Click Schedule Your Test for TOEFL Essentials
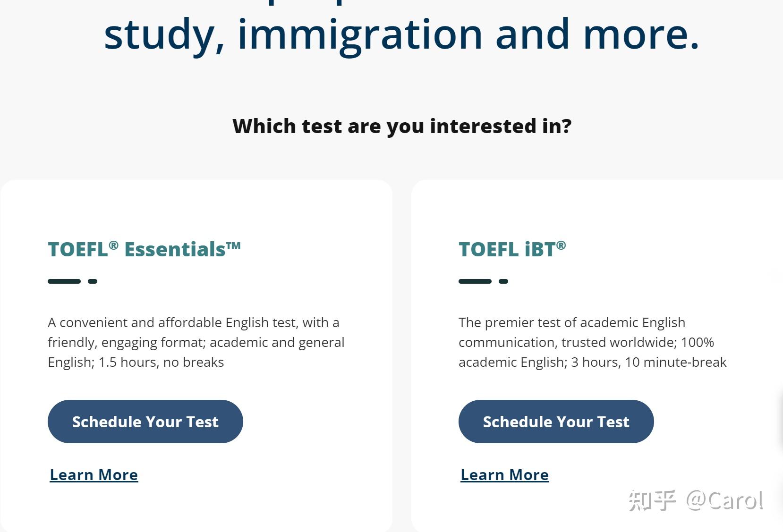 (145, 421)
